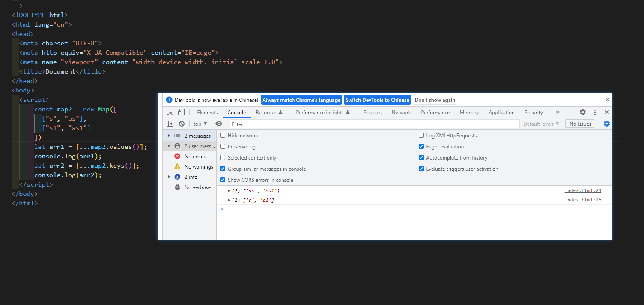Show more tabs with the double chevron
The height and width of the screenshot is (305, 644).
558,112
